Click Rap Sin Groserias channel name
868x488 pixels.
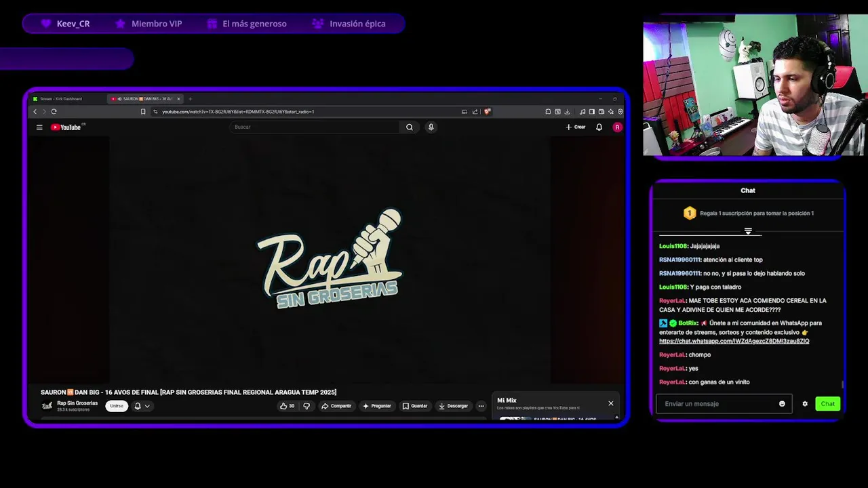pyautogui.click(x=77, y=403)
